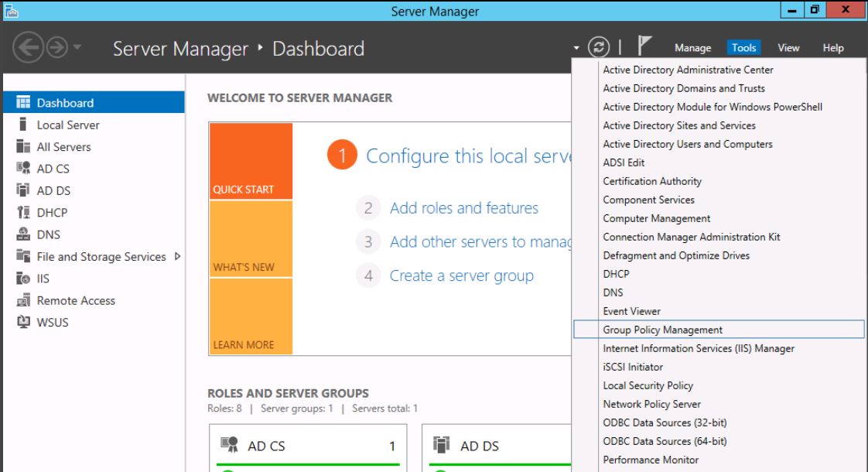The height and width of the screenshot is (472, 868).
Task: Click the IIS icon in sidebar
Action: pos(23,279)
